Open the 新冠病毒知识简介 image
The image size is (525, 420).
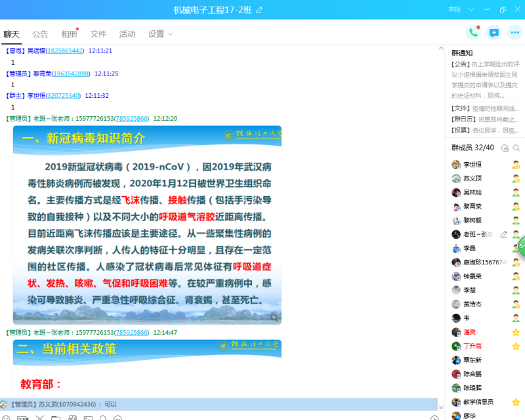(x=147, y=224)
